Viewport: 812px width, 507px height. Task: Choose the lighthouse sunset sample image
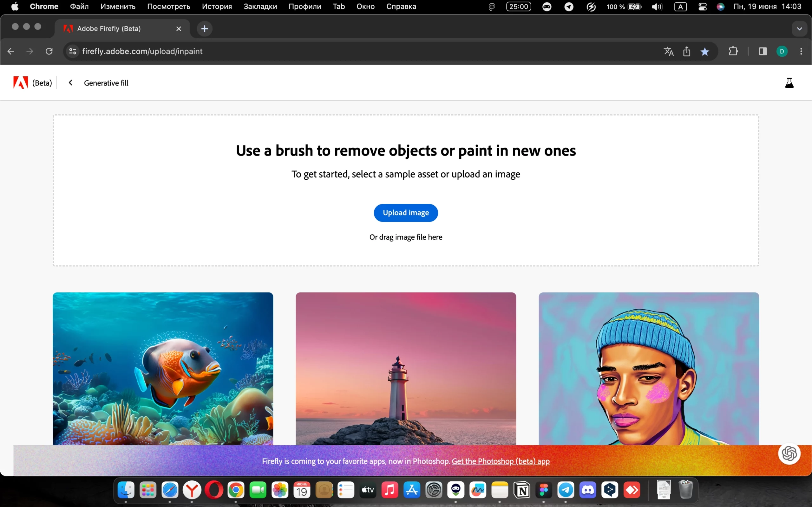[x=406, y=368]
